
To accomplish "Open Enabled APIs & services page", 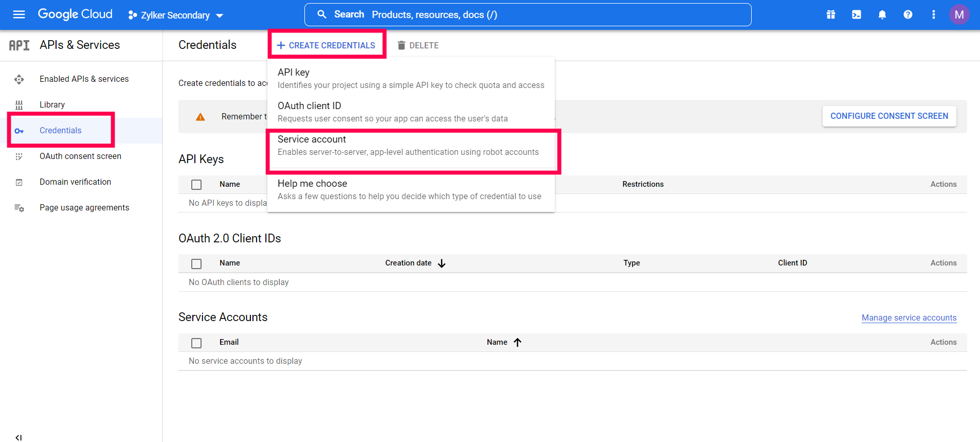I will (x=84, y=79).
